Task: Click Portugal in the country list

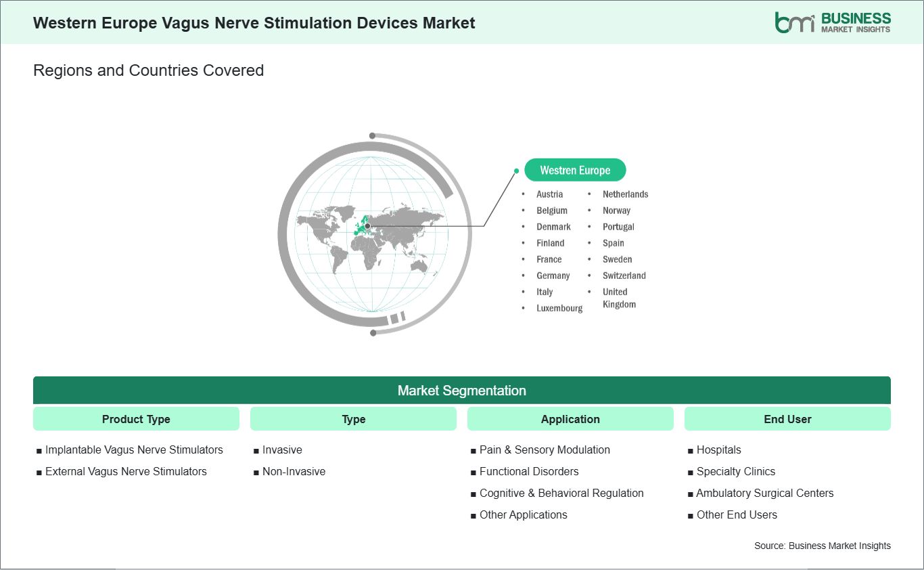Action: (618, 227)
